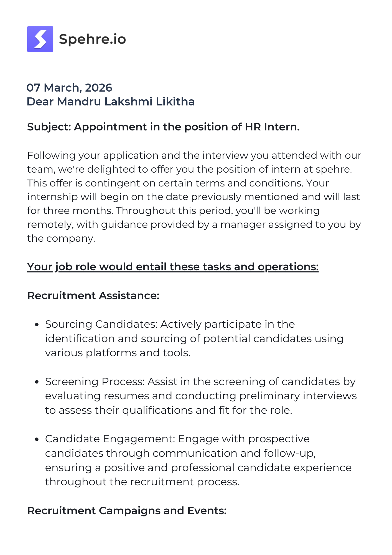Select the Recruitment Campaigns and Events heading
392x555 pixels.
coord(127,511)
